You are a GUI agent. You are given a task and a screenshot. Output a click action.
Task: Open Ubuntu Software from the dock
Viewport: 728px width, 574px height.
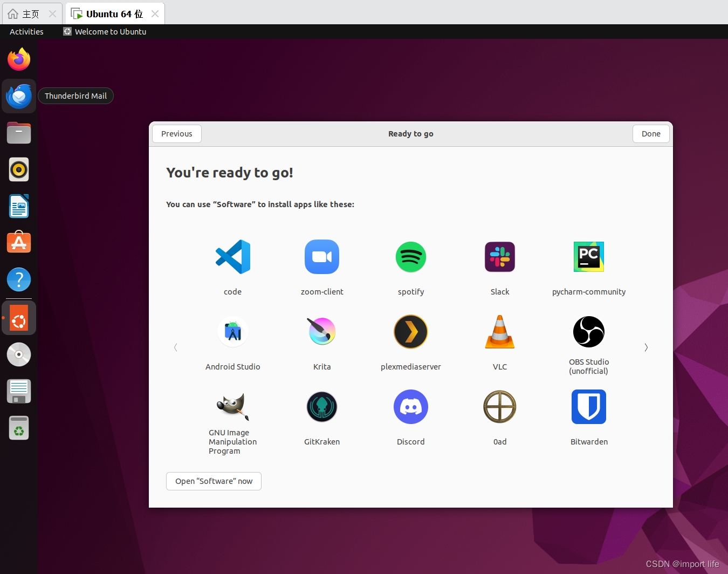(x=19, y=243)
